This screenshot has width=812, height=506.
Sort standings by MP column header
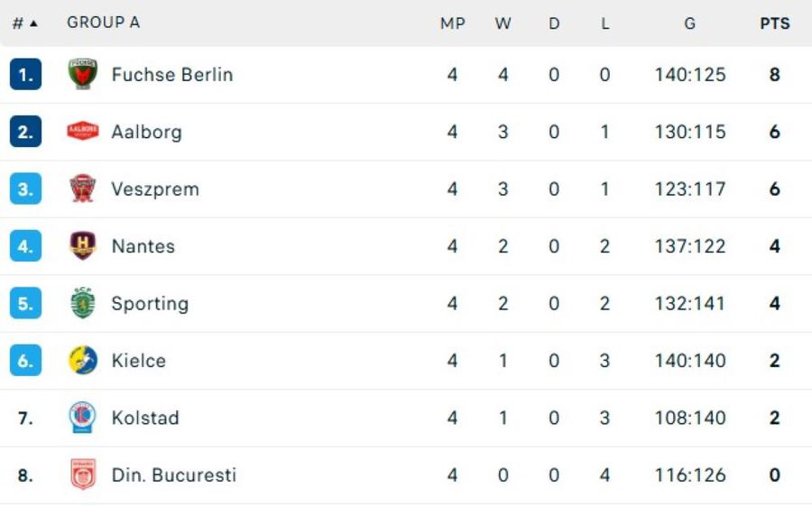click(452, 23)
